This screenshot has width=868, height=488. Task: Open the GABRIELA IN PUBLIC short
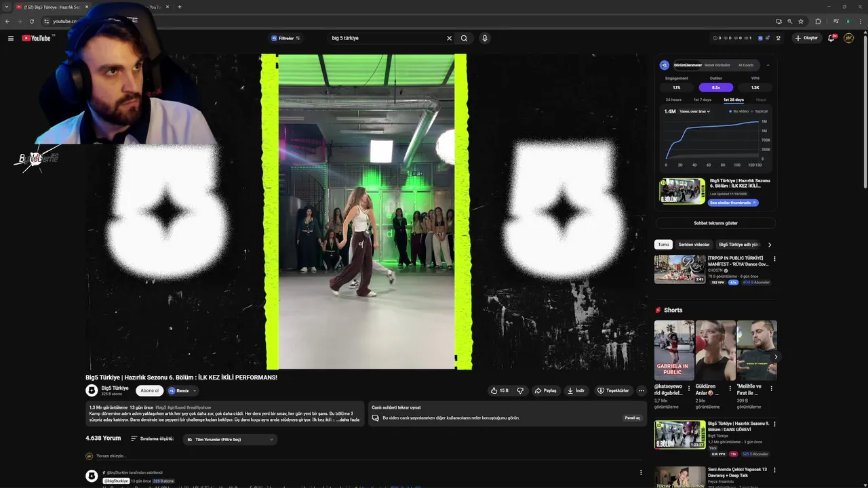click(673, 350)
